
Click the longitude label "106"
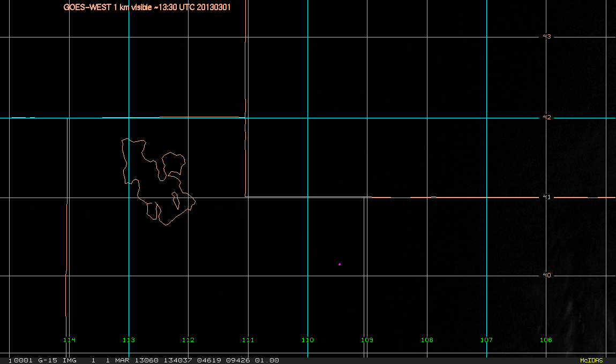point(546,340)
